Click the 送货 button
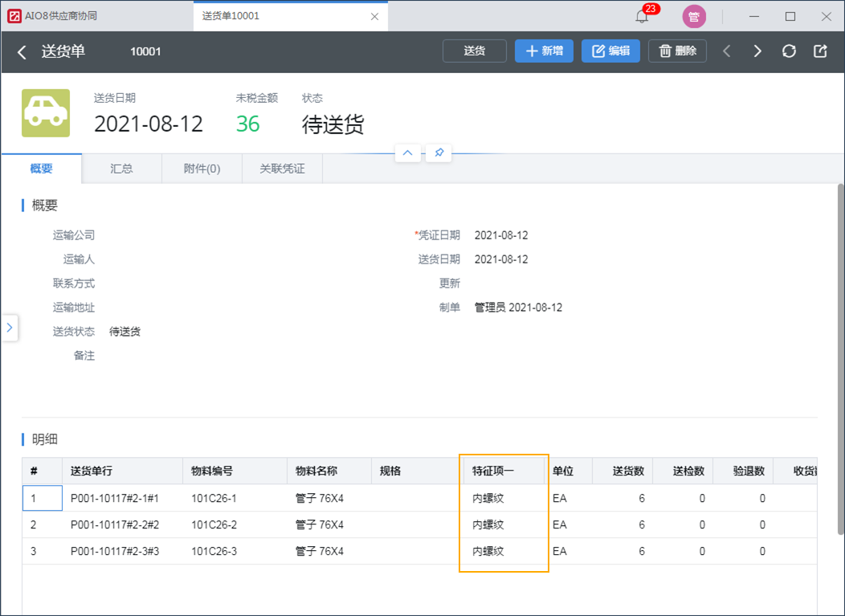 474,51
